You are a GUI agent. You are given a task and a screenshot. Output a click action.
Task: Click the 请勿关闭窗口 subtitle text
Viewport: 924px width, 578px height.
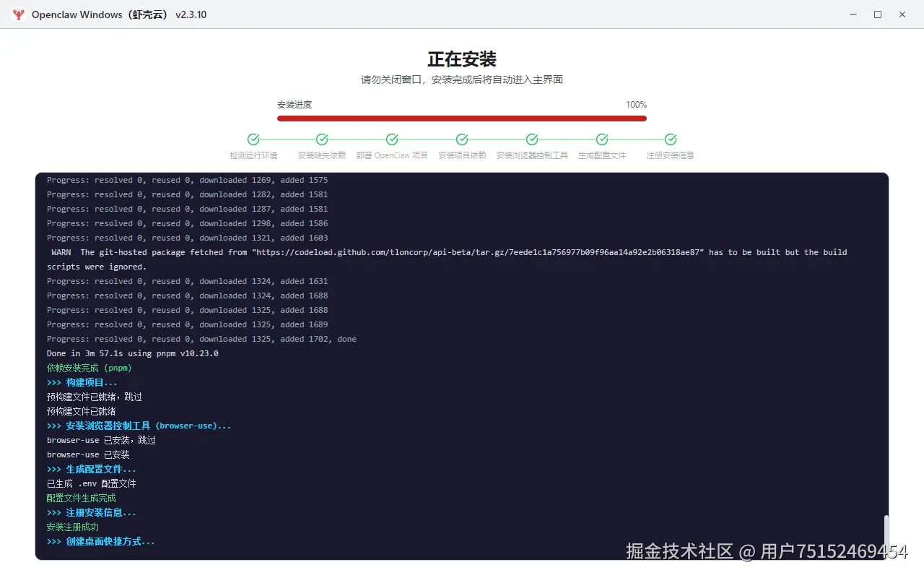[x=462, y=79]
